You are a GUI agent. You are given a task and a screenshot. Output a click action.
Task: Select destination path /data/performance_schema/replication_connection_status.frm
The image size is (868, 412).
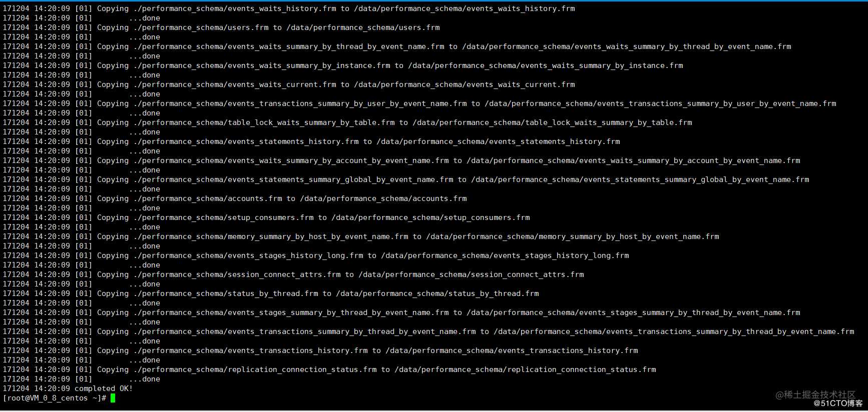526,369
